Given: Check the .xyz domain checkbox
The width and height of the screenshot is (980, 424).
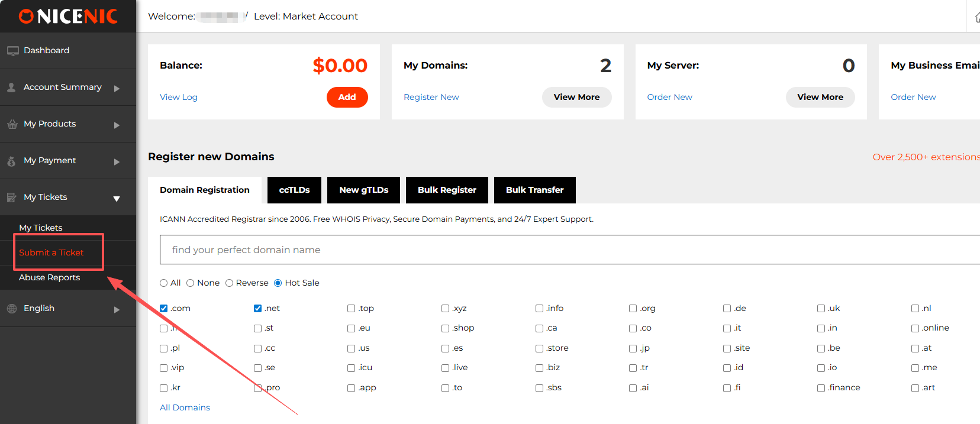Looking at the screenshot, I should (x=445, y=308).
